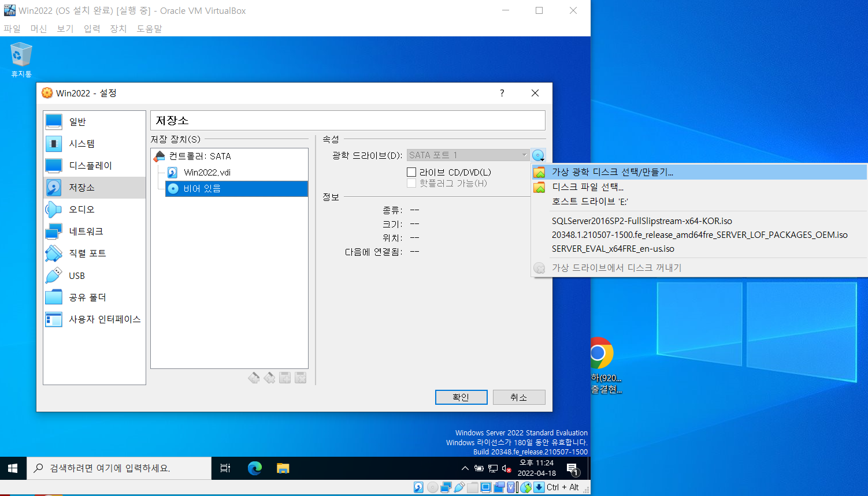Select 비어 있음 optical drive entry
Viewport: 868px width, 496px height.
236,189
